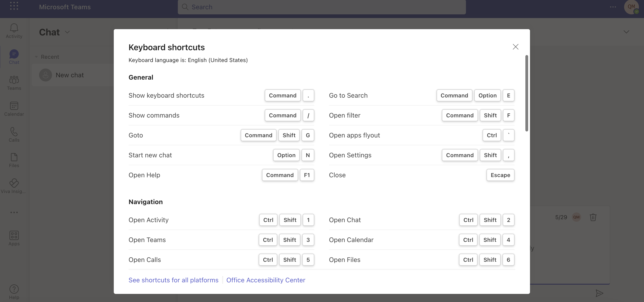
Task: Open the Teams sidebar icon
Action: [14, 83]
